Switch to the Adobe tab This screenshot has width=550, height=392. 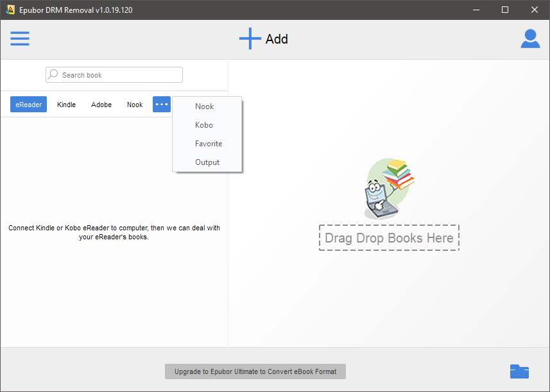101,105
